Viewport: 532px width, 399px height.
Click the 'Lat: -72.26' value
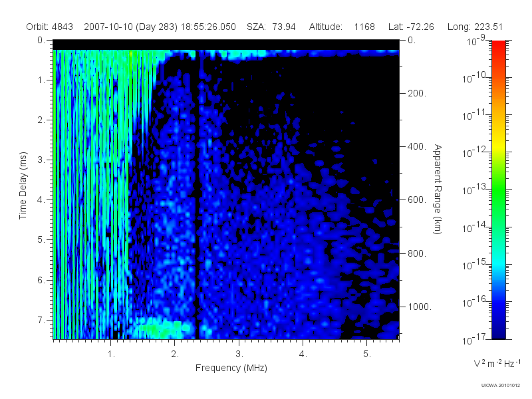pos(411,27)
